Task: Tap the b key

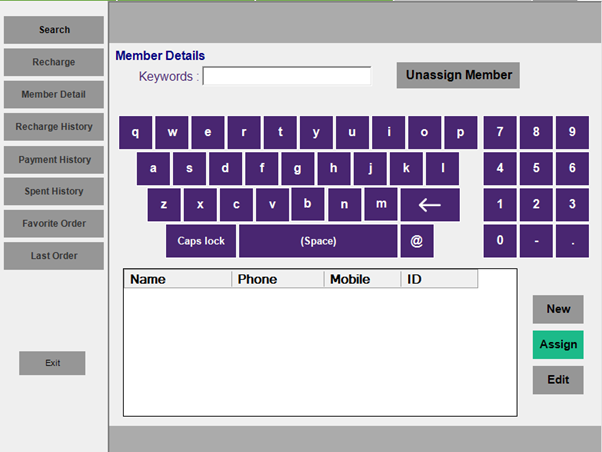Action: pos(308,204)
